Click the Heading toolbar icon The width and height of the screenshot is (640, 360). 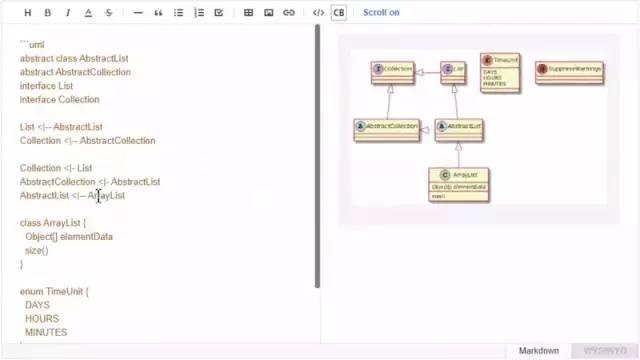pyautogui.click(x=28, y=13)
